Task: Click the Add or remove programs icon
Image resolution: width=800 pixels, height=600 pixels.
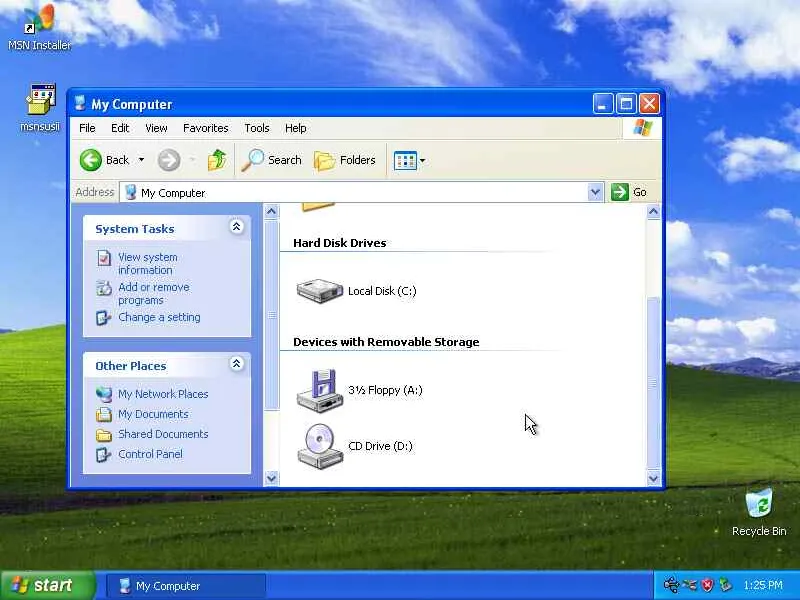Action: pos(104,288)
